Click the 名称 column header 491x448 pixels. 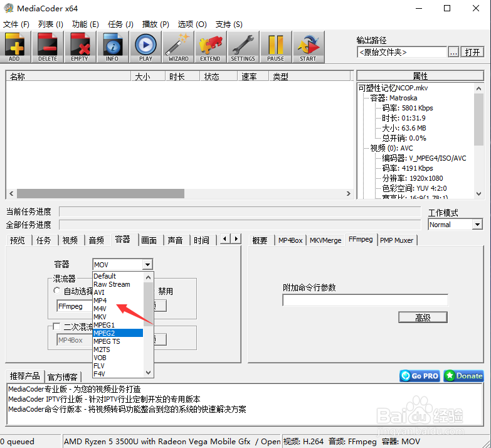68,76
